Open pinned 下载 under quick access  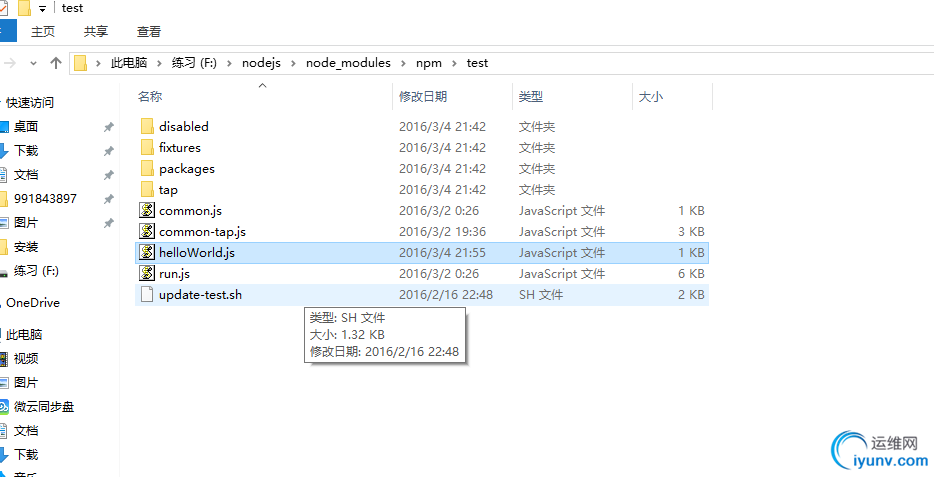(26, 151)
